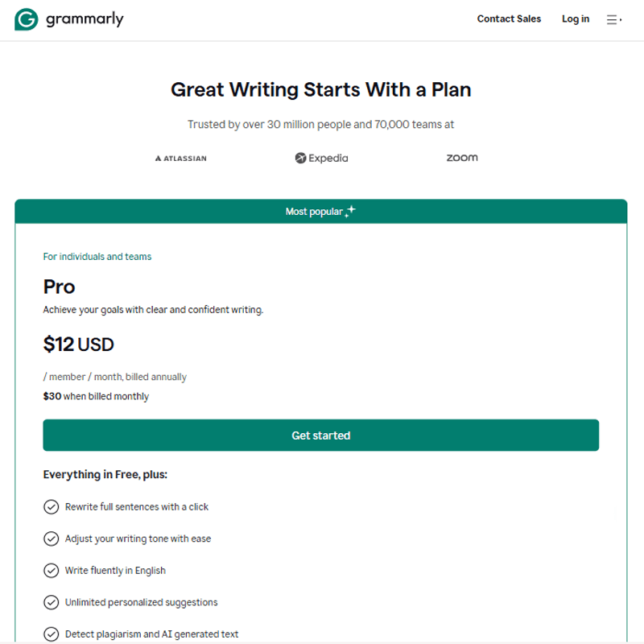Click the Zoom logo

tap(462, 158)
